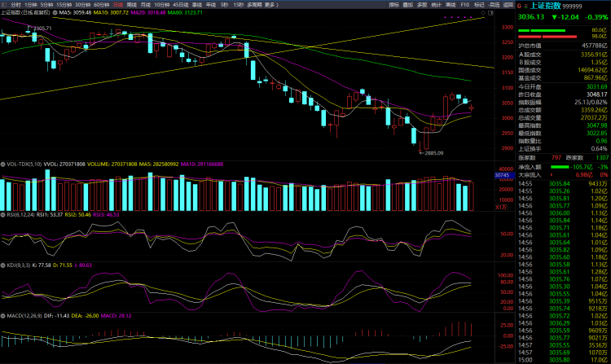Switch to the 分时 view
Screen dimensions: 611x364
coord(15,5)
